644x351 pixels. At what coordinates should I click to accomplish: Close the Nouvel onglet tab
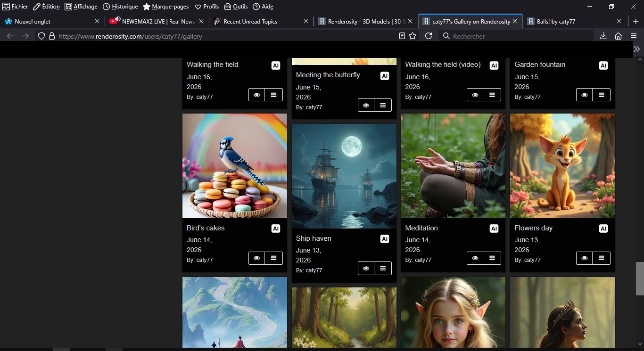coord(97,21)
